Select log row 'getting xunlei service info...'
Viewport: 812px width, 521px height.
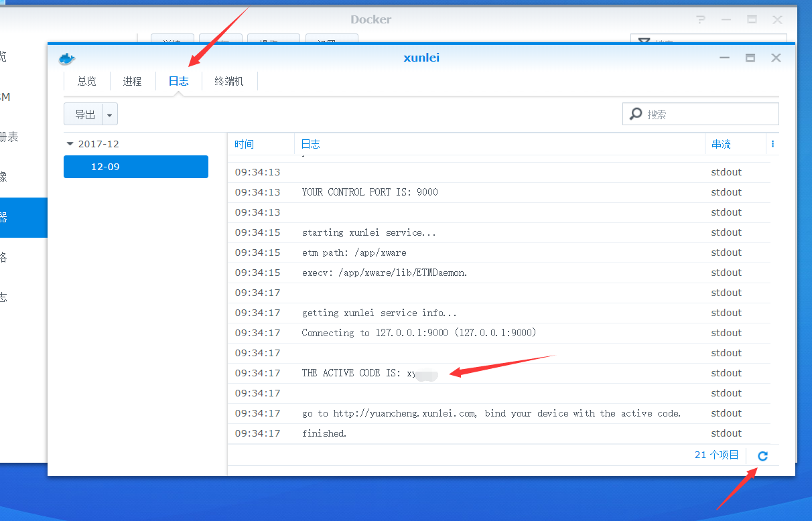(x=499, y=313)
